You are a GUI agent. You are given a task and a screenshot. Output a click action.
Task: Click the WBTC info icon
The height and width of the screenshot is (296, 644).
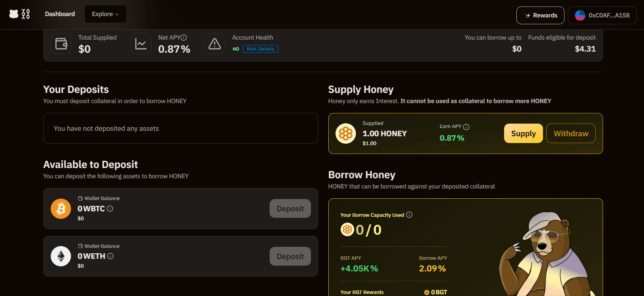pos(110,209)
